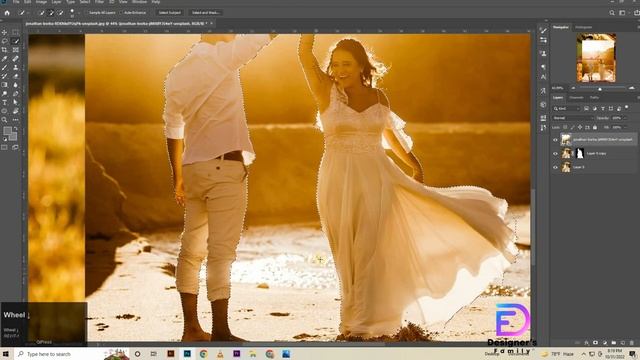Open the File menu
The height and width of the screenshot is (360, 640).
point(16,2)
